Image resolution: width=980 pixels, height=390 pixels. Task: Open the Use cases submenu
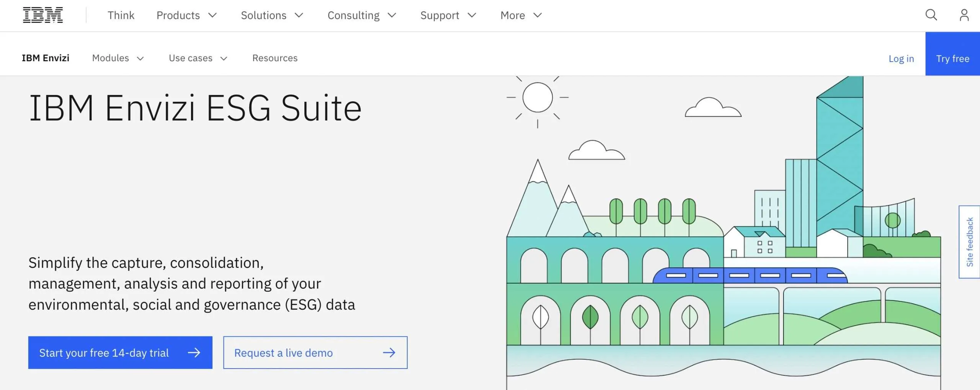click(x=198, y=58)
